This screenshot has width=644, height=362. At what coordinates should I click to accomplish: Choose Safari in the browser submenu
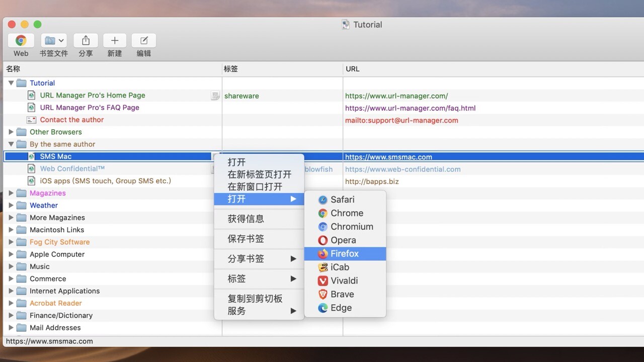tap(345, 200)
